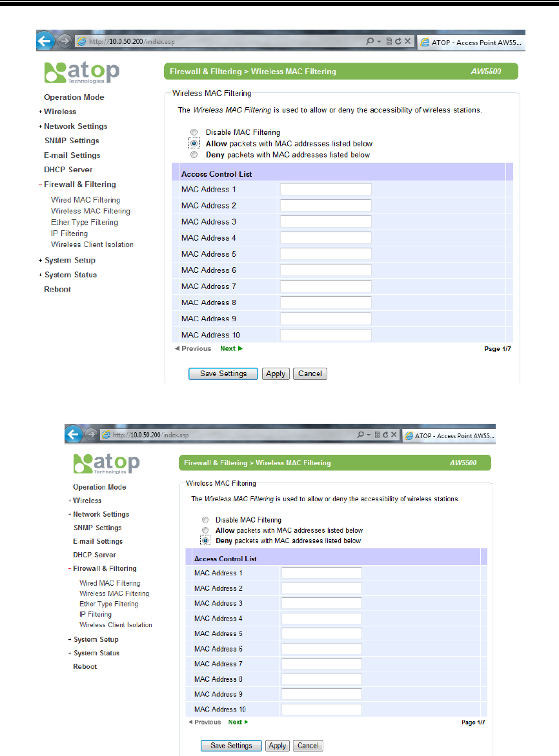Select Deny packets radio in lower window
The height and width of the screenshot is (756, 559).
click(x=205, y=541)
